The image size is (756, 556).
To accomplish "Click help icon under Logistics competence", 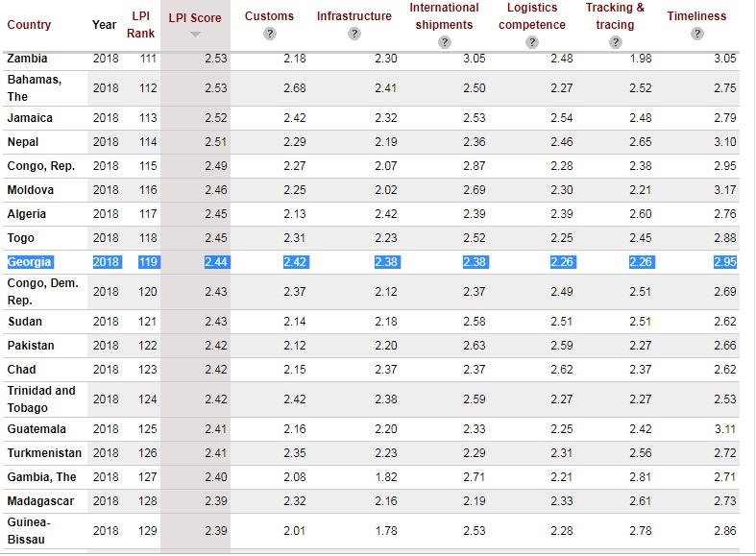I will (x=532, y=42).
